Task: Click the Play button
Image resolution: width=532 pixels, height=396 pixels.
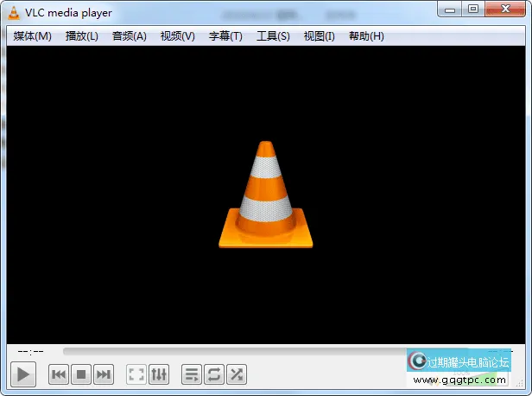Action: [x=23, y=374]
